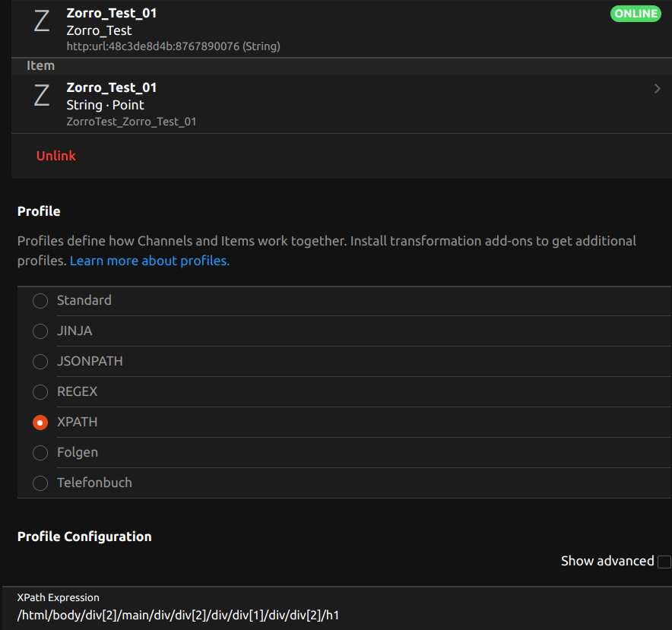Click the ZorroTest_Zorro_Test_01 item name text
Viewport: 672px width, 630px height.
click(x=132, y=122)
